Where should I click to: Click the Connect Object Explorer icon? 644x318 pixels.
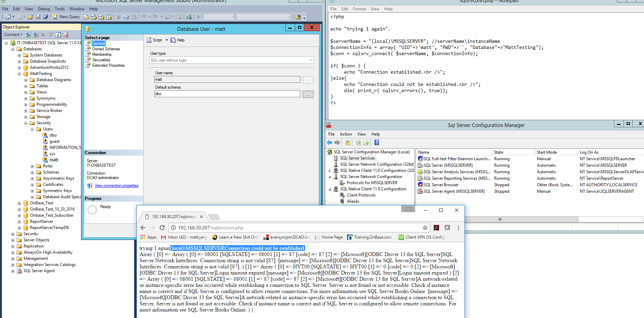[x=28, y=35]
